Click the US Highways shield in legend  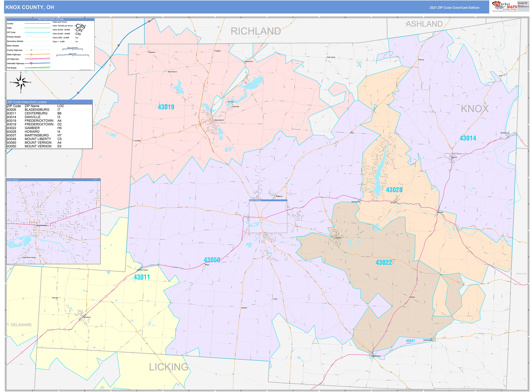pos(31,59)
